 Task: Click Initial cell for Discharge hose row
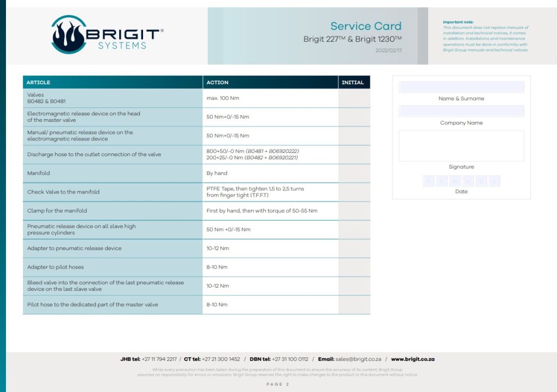point(354,154)
